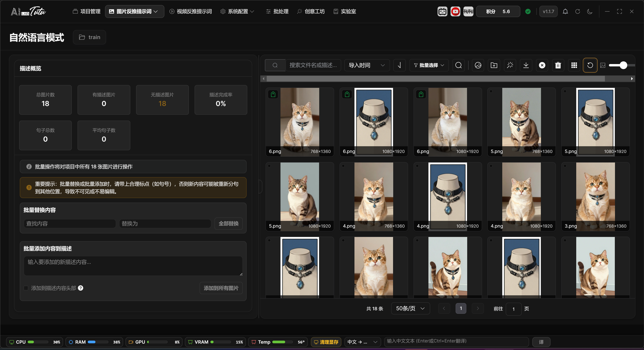Click page 1 button in pagination
The width and height of the screenshot is (644, 350).
[461, 309]
